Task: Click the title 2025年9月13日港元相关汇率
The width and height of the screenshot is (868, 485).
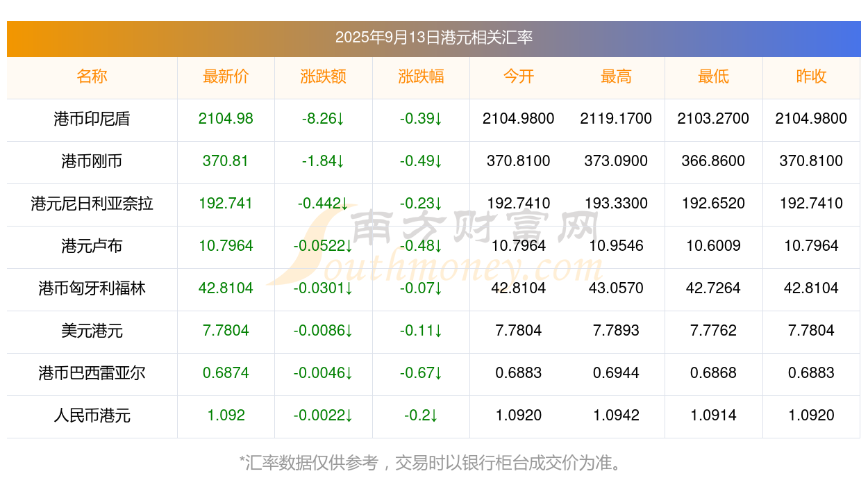Action: click(434, 38)
